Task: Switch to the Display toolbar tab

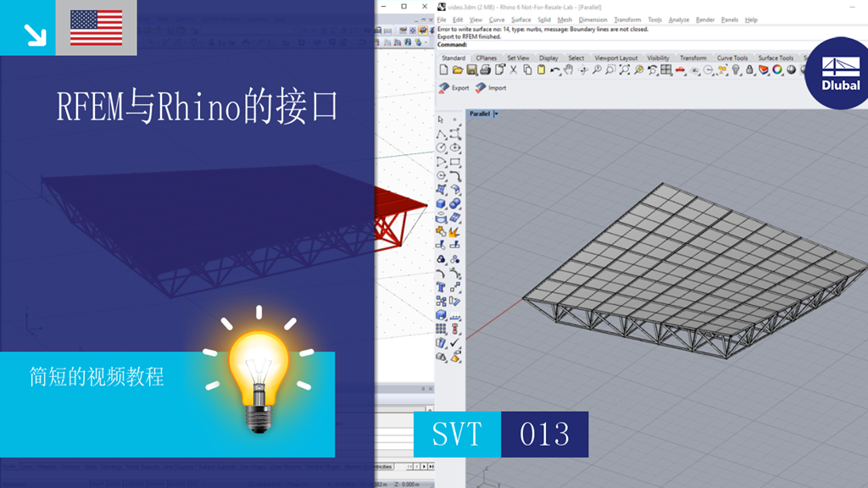Action: [x=548, y=58]
